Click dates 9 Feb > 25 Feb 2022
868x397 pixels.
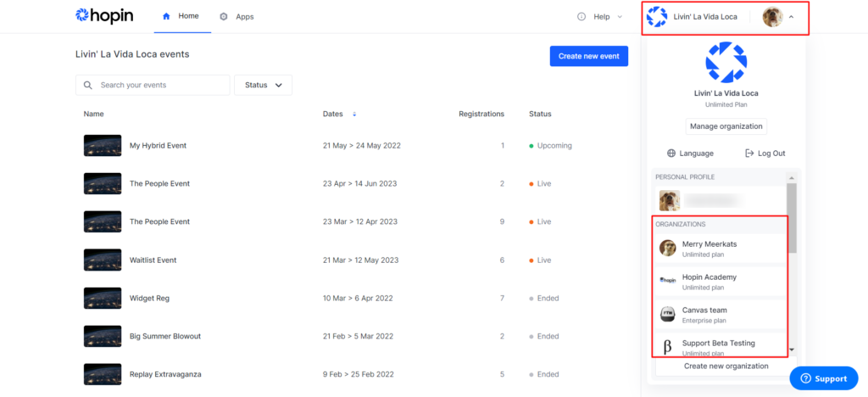pos(359,374)
